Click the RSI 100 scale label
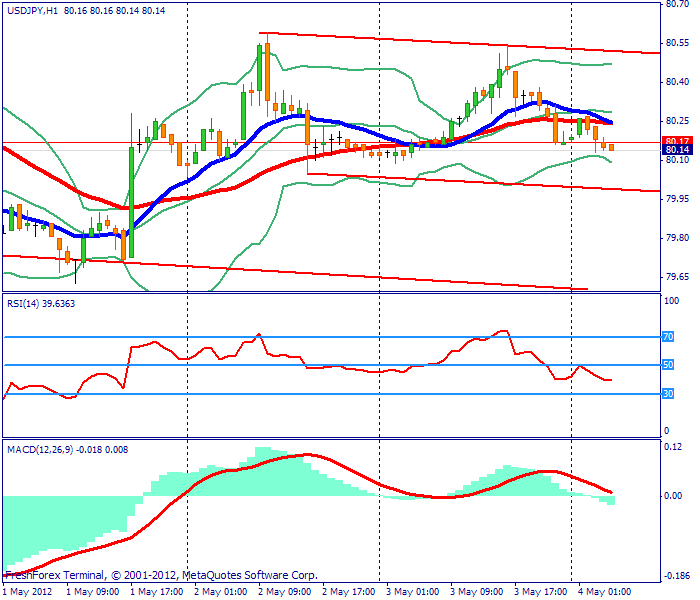 [x=671, y=300]
